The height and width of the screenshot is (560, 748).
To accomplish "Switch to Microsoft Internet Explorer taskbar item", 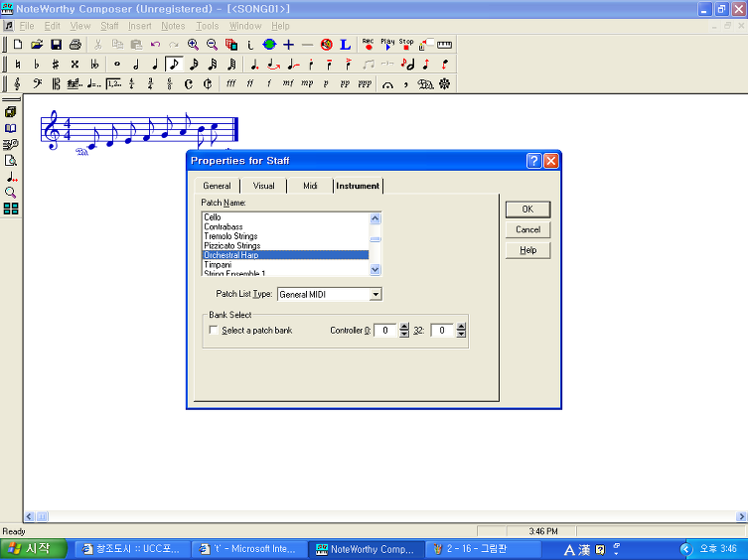I will click(248, 549).
